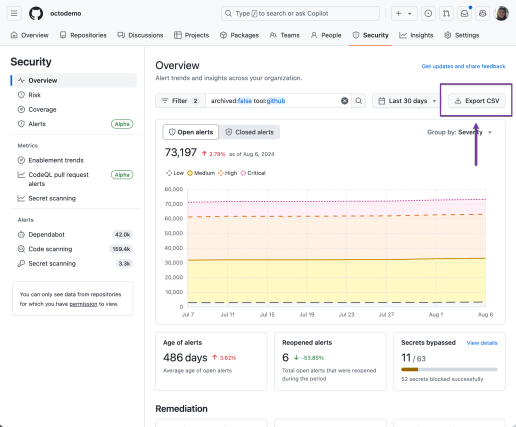Click the download icon on Export CSV
Screen dimensions: 516x427
[458, 101]
